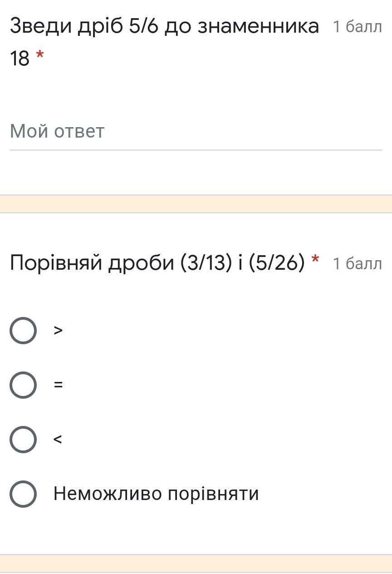The height and width of the screenshot is (574, 392).
Task: Choose the "Неможливо порівняти" radio circle
Action: [23, 494]
